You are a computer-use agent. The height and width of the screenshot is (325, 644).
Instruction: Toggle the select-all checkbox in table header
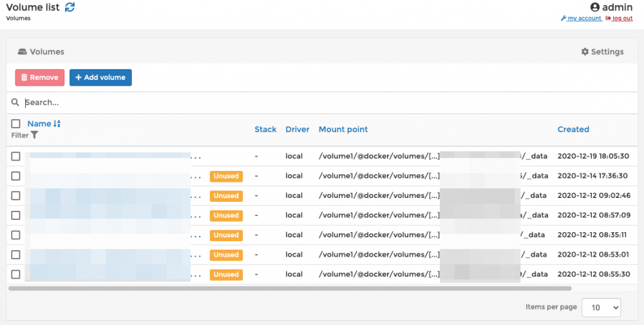pyautogui.click(x=16, y=124)
